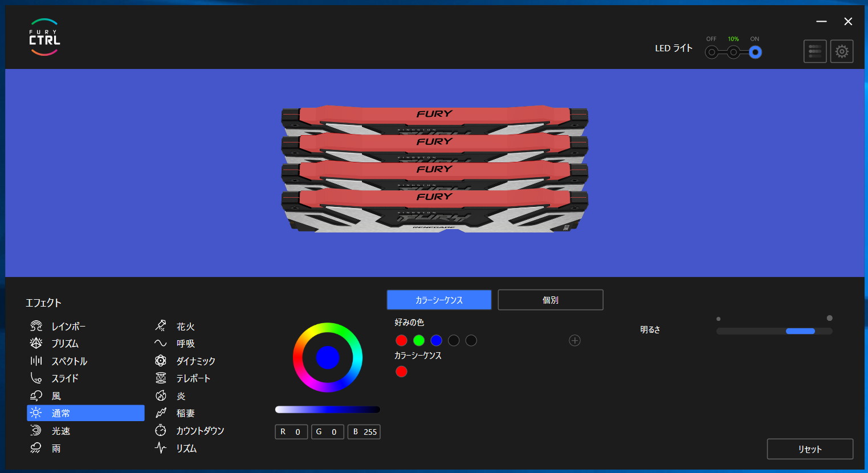Screen dimensions: 868x473
Task: Click the ダイナミック effect label
Action: 196,361
